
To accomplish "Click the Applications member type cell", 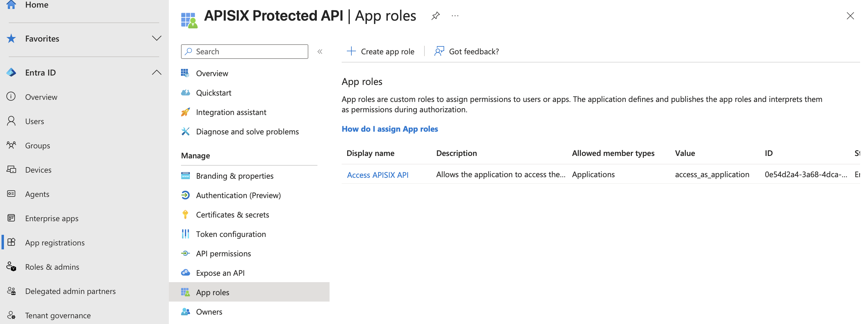I will click(593, 175).
